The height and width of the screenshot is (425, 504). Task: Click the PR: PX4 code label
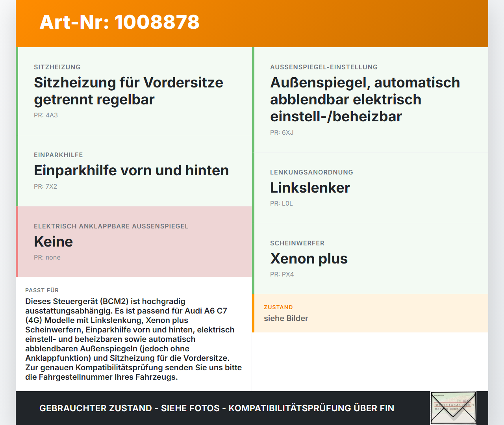pyautogui.click(x=282, y=274)
